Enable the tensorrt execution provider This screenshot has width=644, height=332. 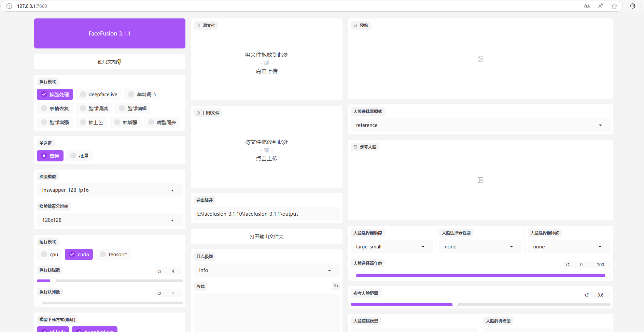pos(113,255)
